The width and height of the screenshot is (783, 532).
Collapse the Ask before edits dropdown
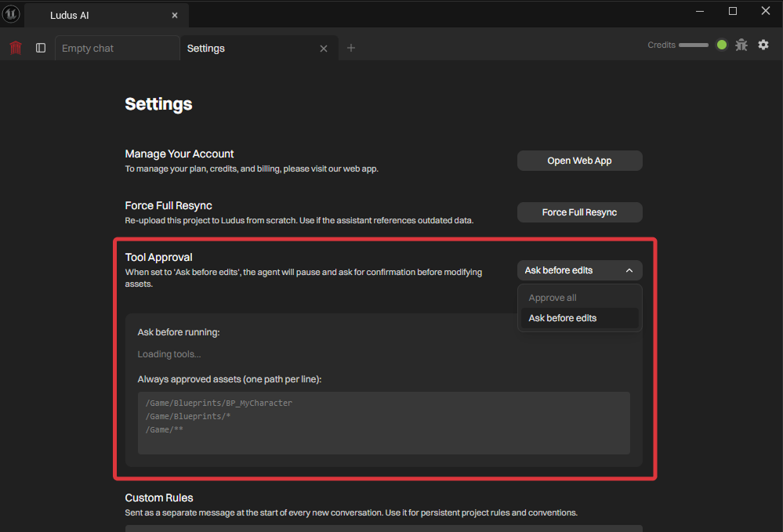[x=580, y=270]
